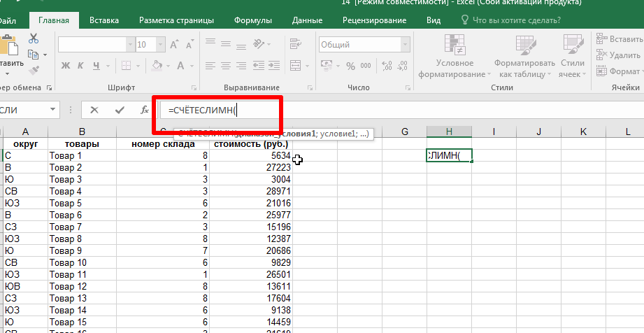Apply percent style

tap(350, 66)
